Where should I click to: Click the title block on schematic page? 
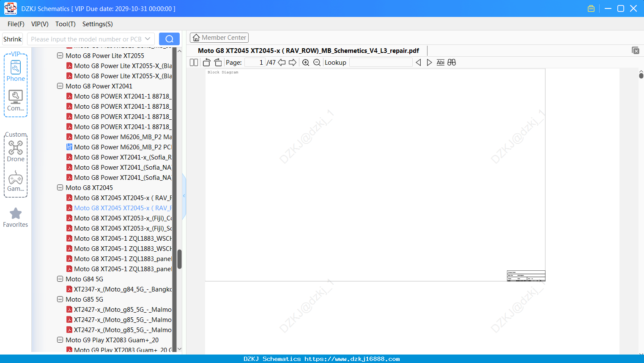(x=526, y=275)
